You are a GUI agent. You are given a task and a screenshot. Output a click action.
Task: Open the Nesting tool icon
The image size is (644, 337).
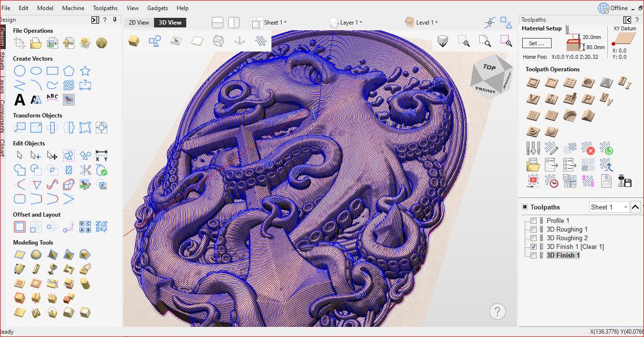point(102,227)
